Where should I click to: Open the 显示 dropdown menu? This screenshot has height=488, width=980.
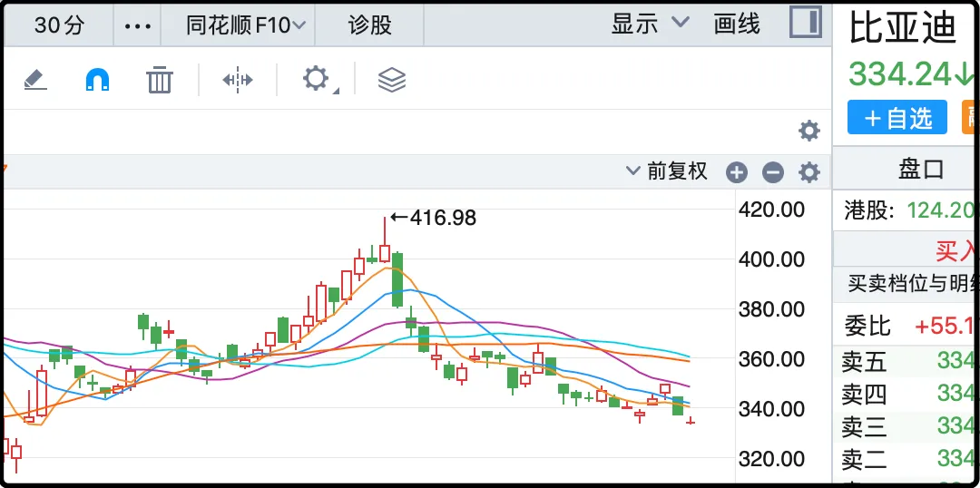pos(650,24)
